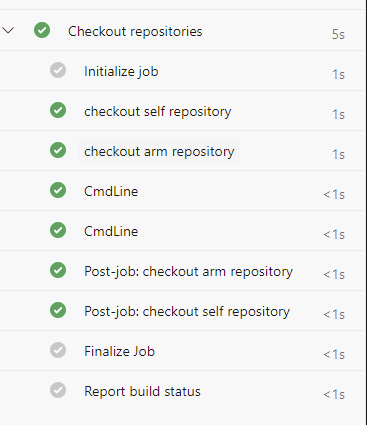Click grey status icon beside Finalize Job
Screen dimensions: 367x425
[x=58, y=350]
